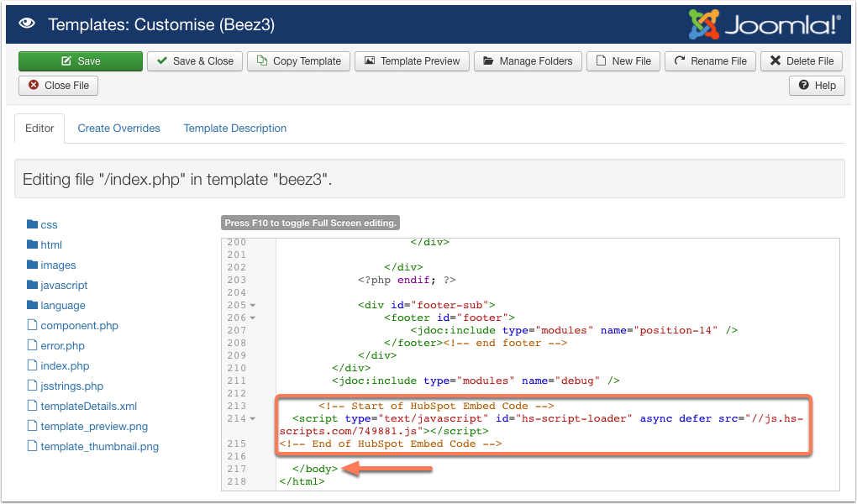The height and width of the screenshot is (504, 857).
Task: Open jsstrings.php file
Action: [71, 386]
